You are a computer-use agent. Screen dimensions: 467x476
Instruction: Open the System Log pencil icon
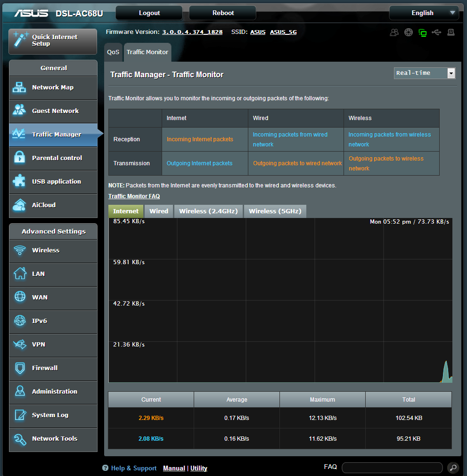[20, 415]
